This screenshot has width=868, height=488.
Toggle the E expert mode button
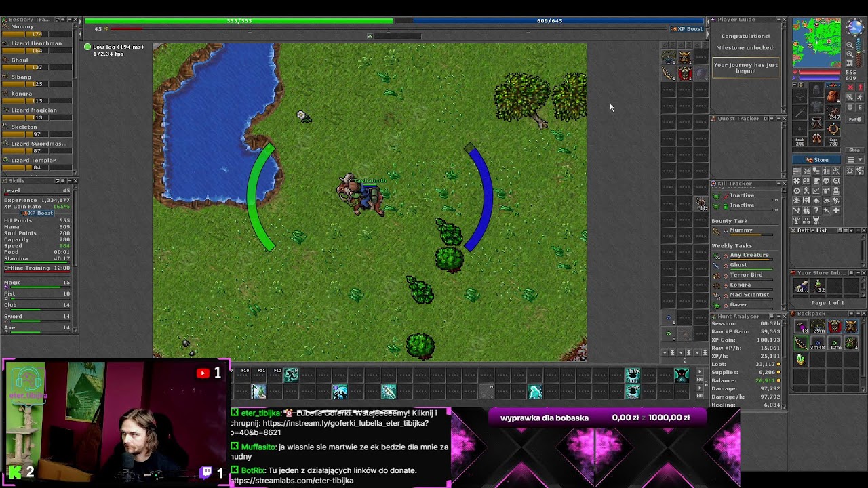click(860, 108)
